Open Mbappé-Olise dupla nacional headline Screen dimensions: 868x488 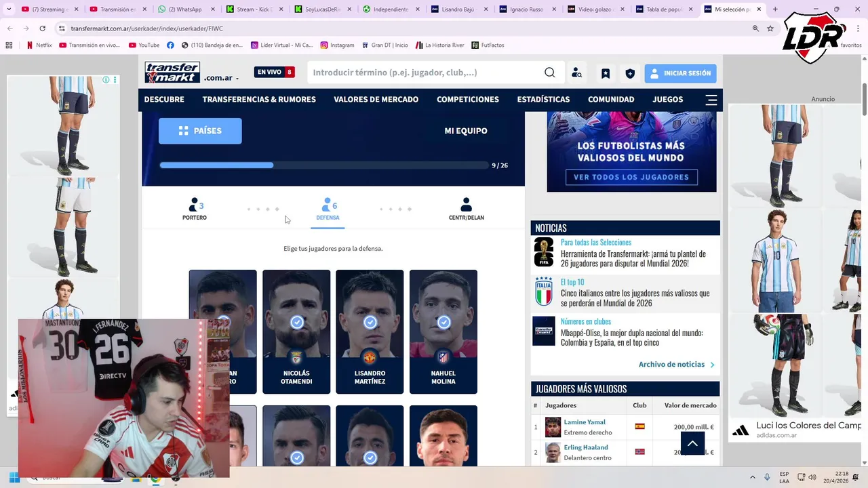[x=632, y=338]
